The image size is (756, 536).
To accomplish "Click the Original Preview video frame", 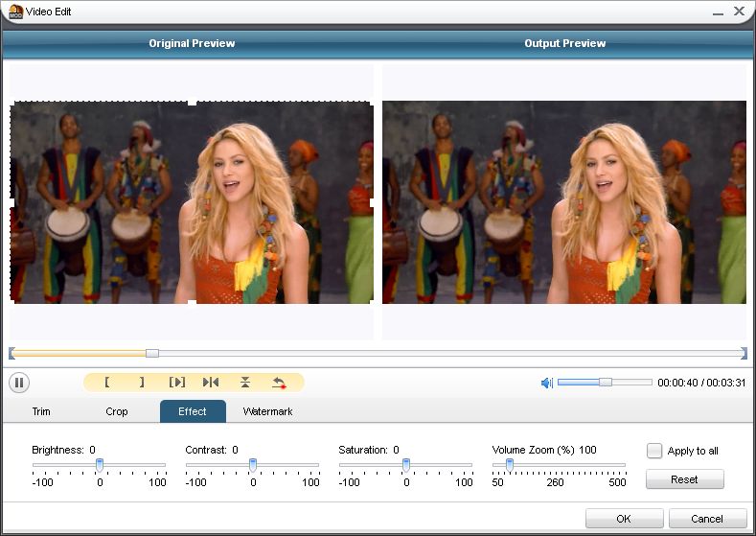I will click(x=192, y=202).
